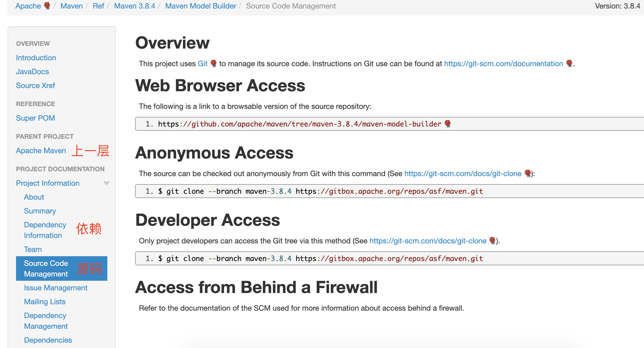Click external icon after git-scm.com/documentation link
This screenshot has height=348, width=644.
(x=569, y=64)
